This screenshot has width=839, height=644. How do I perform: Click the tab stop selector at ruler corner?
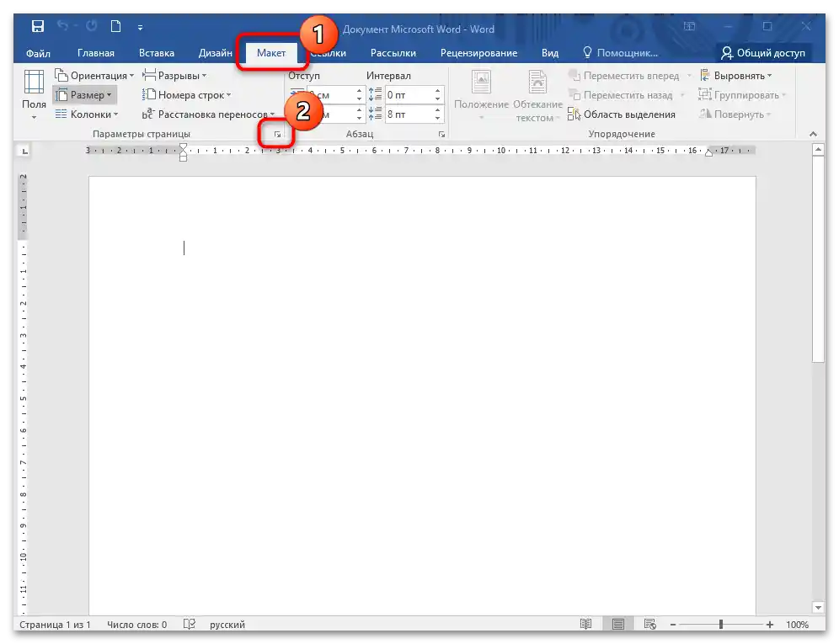point(24,152)
